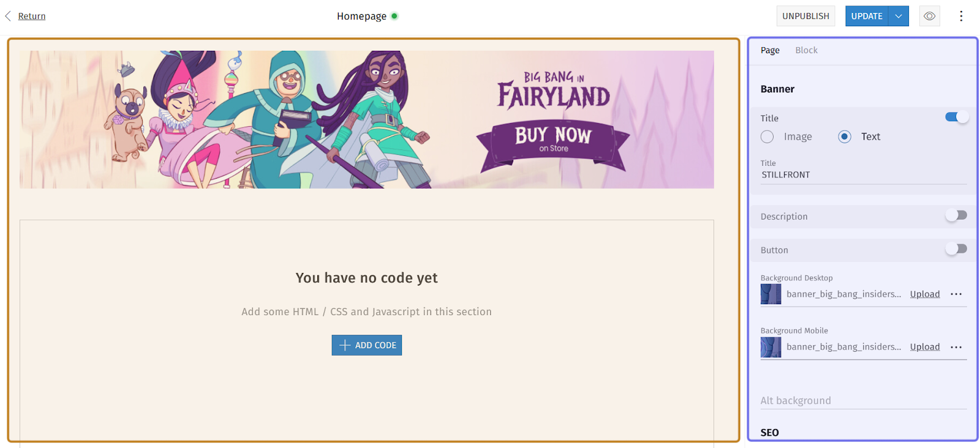Click Upload link for Background Desktop
The width and height of the screenshot is (980, 448).
(925, 294)
